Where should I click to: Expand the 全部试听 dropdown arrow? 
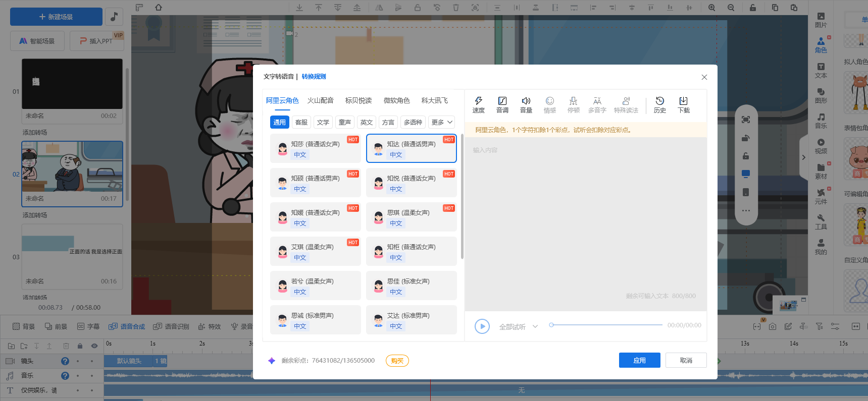click(535, 326)
